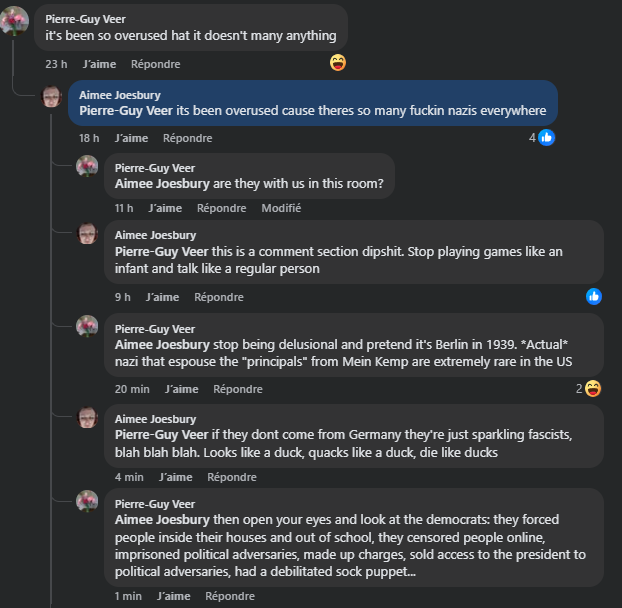Open Pierre-Guy Veer's avatar on top comment
Image resolution: width=622 pixels, height=608 pixels.
(15, 20)
